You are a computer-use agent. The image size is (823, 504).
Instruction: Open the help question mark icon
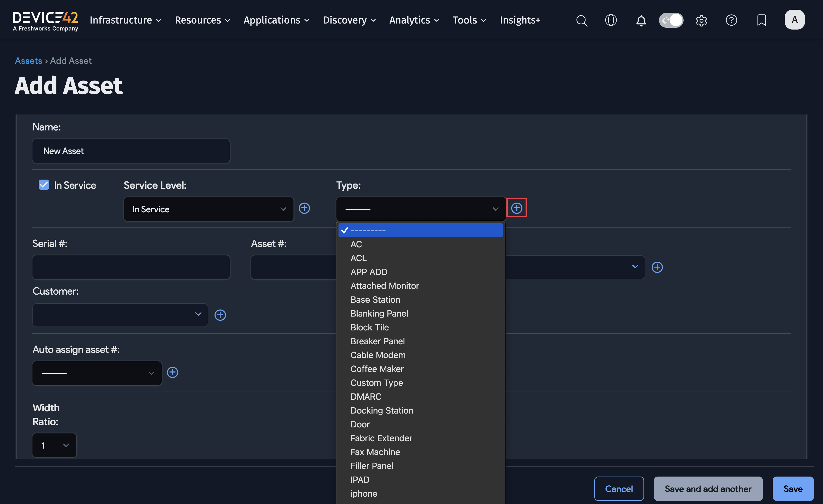[x=731, y=20]
